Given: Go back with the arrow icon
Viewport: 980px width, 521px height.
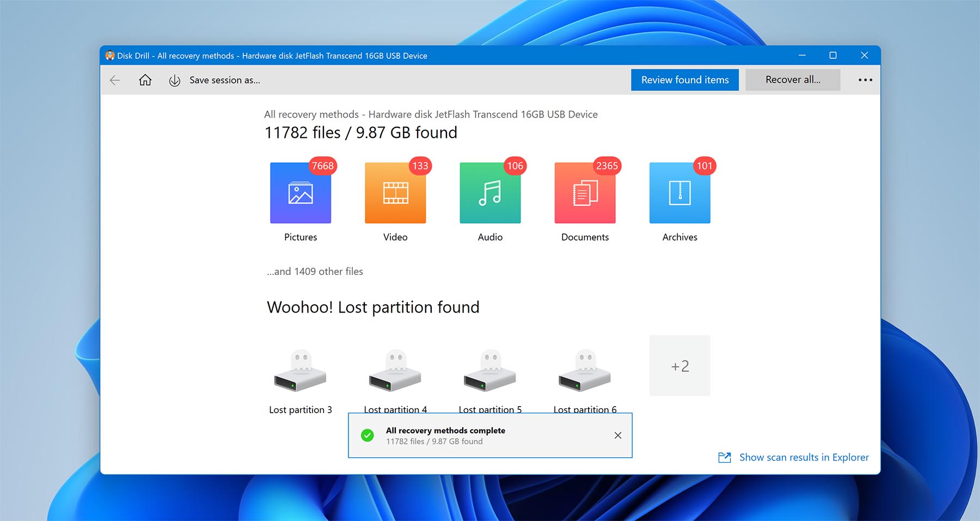Looking at the screenshot, I should tap(115, 80).
